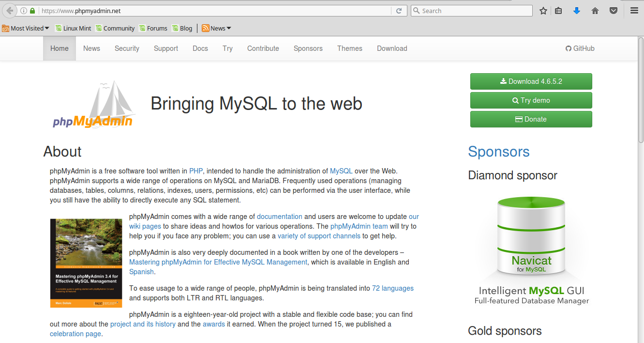This screenshot has width=644, height=343.
Task: Reload the page with the refresh icon
Action: pos(399,11)
